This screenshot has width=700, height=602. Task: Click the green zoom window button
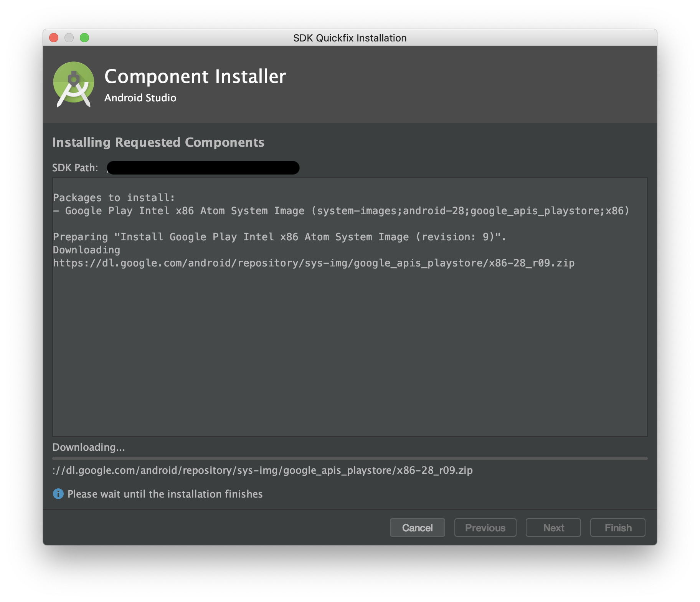(x=84, y=38)
